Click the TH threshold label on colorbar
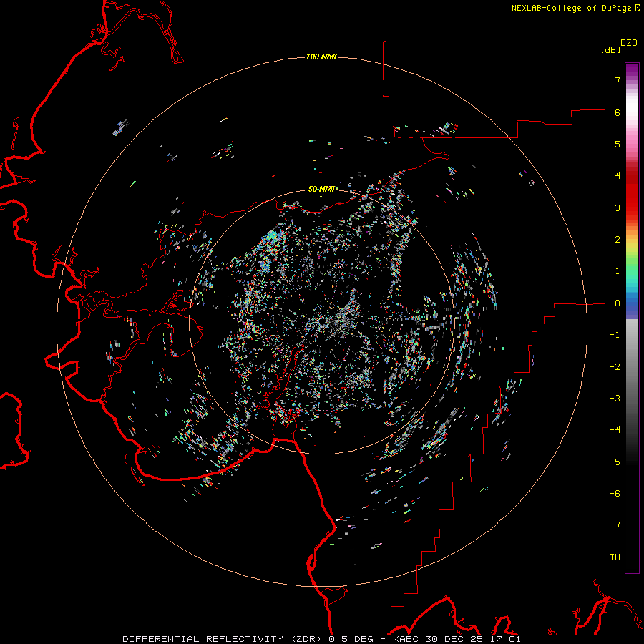 (x=615, y=557)
